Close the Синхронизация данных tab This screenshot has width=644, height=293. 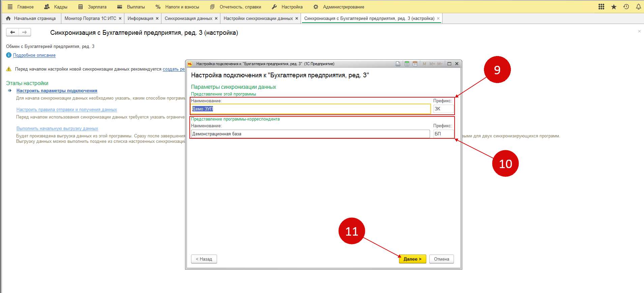coord(216,19)
